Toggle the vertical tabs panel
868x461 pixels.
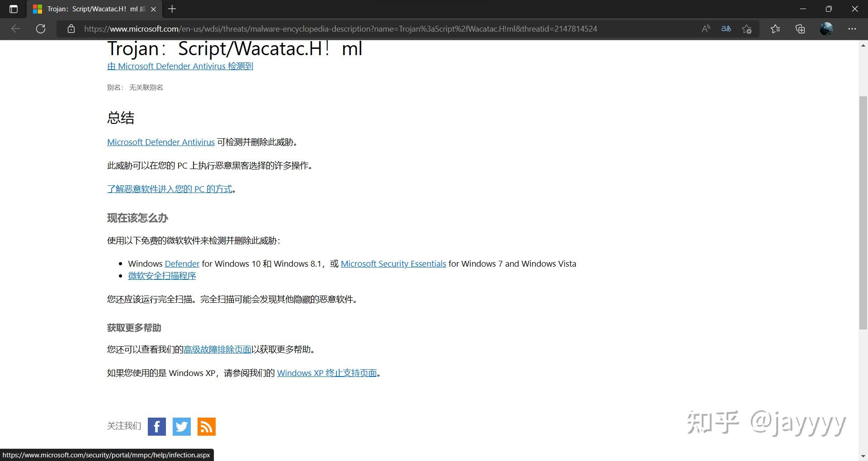pos(13,9)
